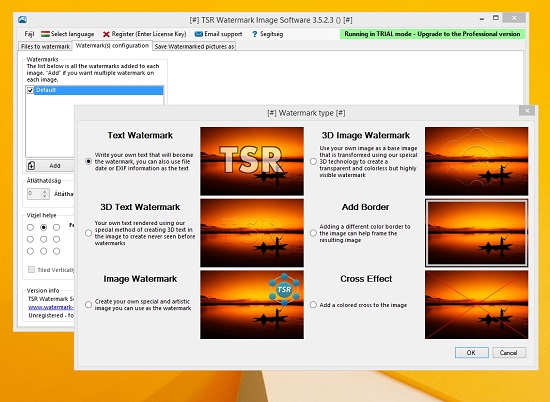Select top-right watermark position radio

tap(56, 227)
